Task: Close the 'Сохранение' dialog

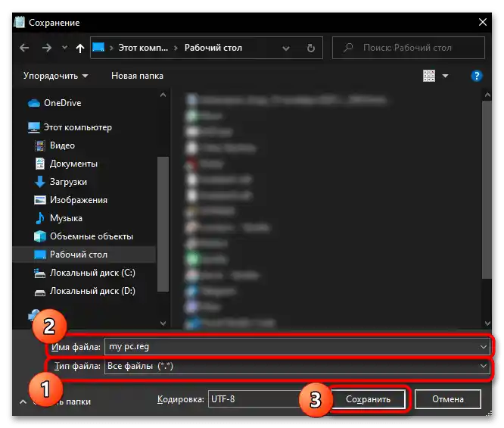Action: tap(483, 22)
